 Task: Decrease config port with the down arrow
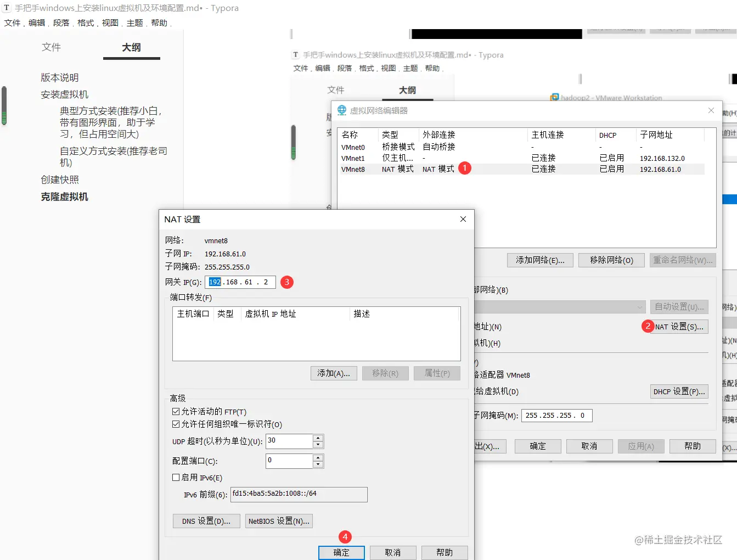pyautogui.click(x=318, y=464)
